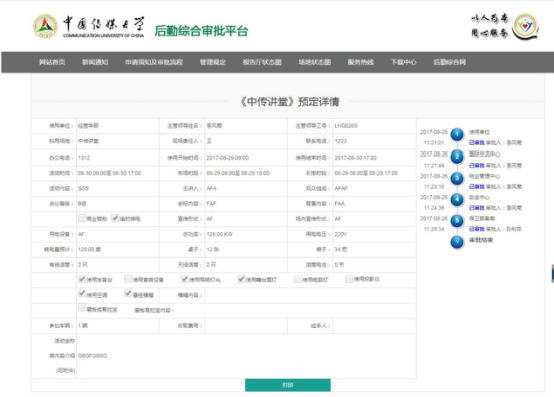Viewport: 554px width, 397px height.
Task: Click the 用电电压 value 220V
Action: point(341,234)
